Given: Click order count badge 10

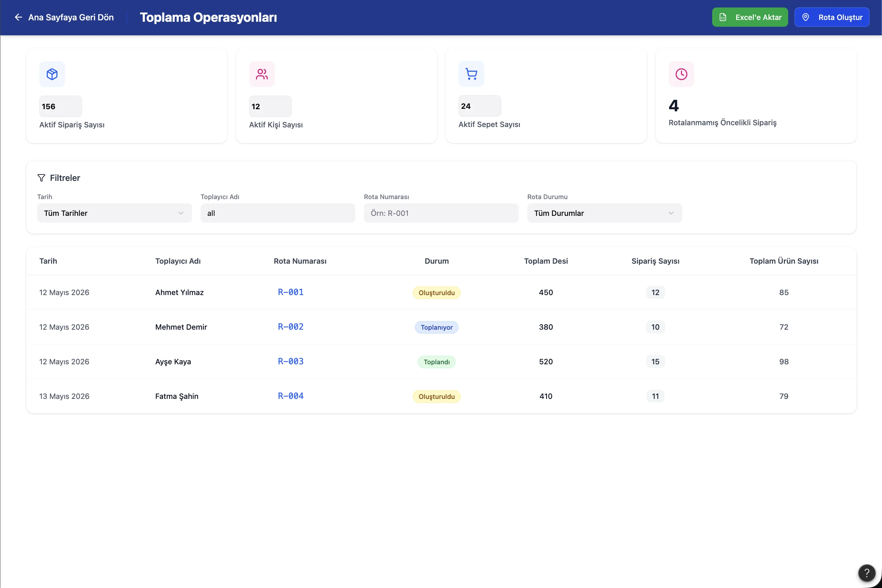Looking at the screenshot, I should pos(655,327).
